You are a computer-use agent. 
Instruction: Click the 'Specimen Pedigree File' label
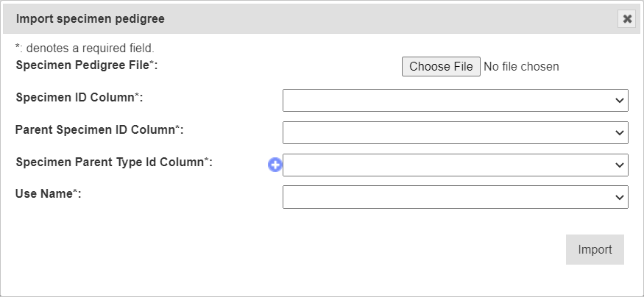pyautogui.click(x=86, y=65)
